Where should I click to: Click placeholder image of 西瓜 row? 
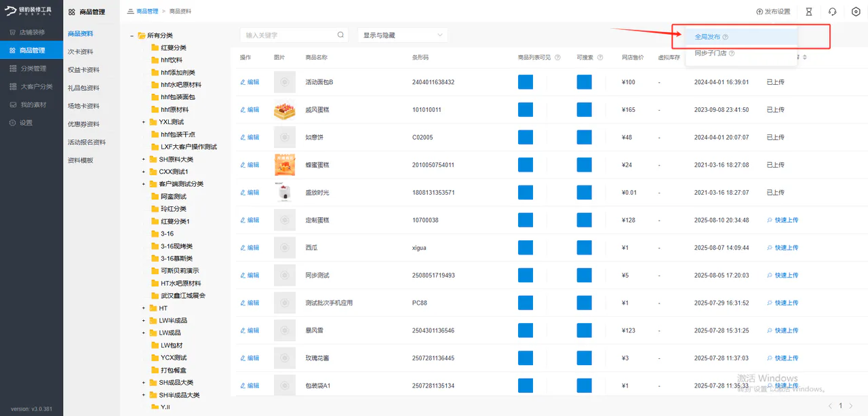pos(285,248)
